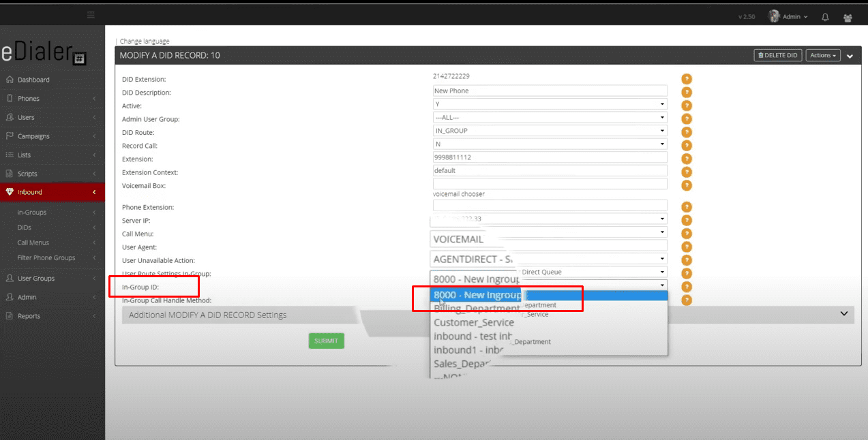Click the help icon for DID Description
Viewport: 868px width, 440px height.
[687, 93]
